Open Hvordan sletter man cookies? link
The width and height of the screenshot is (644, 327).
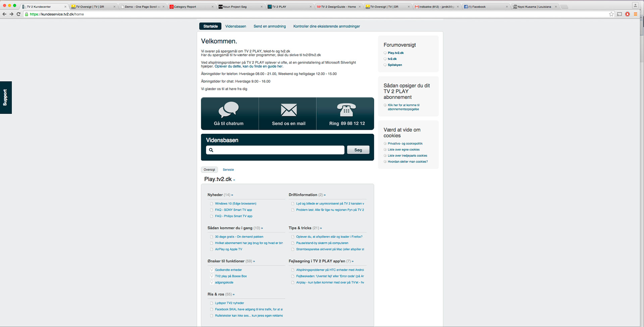click(408, 161)
